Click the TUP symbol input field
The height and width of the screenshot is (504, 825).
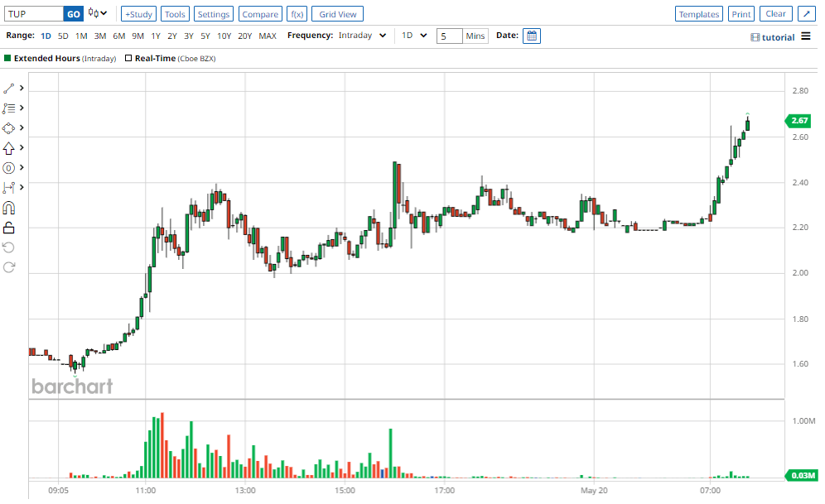34,14
